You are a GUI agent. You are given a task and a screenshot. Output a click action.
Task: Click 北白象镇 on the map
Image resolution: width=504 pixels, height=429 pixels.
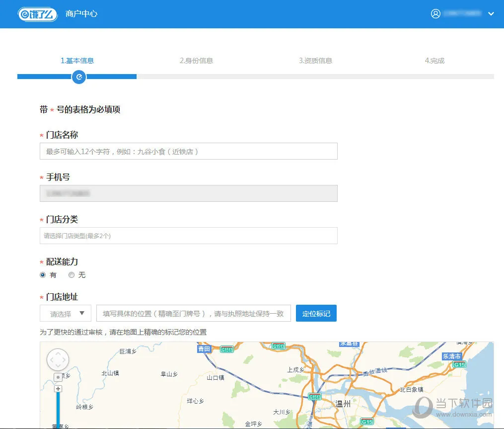point(412,390)
